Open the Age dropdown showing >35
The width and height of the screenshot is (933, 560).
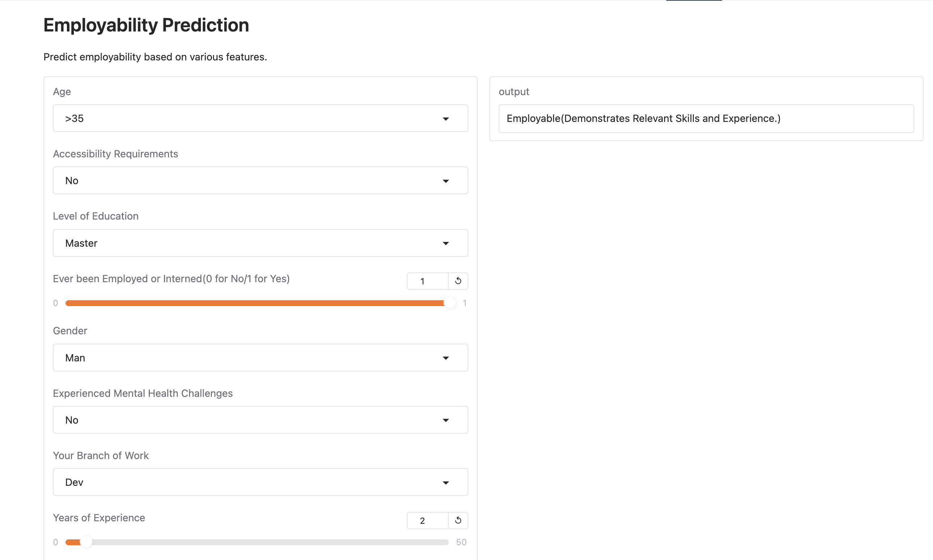pos(261,118)
